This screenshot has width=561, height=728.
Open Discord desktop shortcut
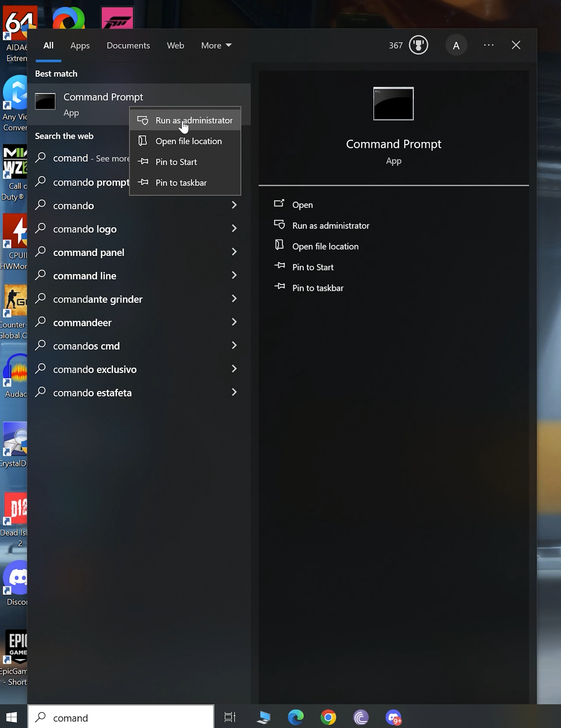pyautogui.click(x=15, y=583)
